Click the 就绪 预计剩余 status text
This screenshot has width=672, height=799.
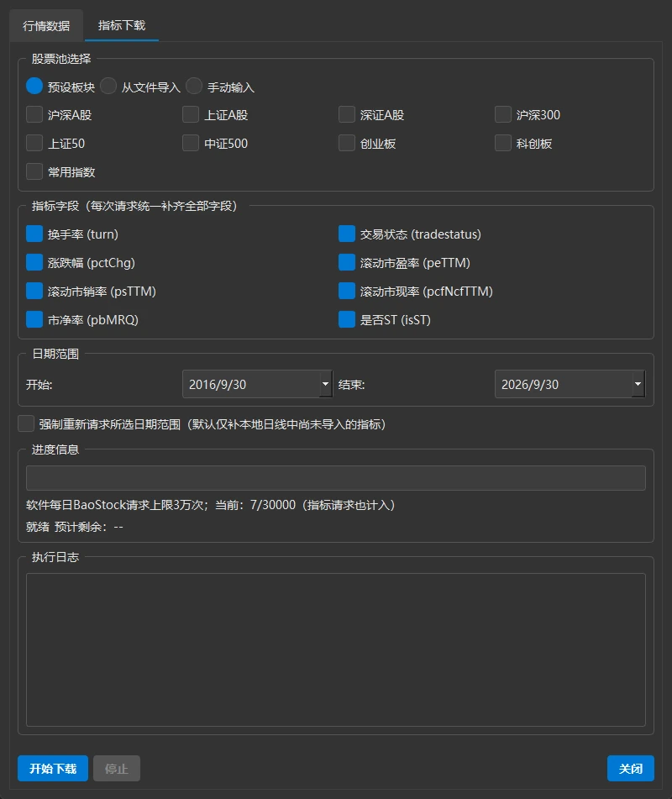[x=75, y=527]
